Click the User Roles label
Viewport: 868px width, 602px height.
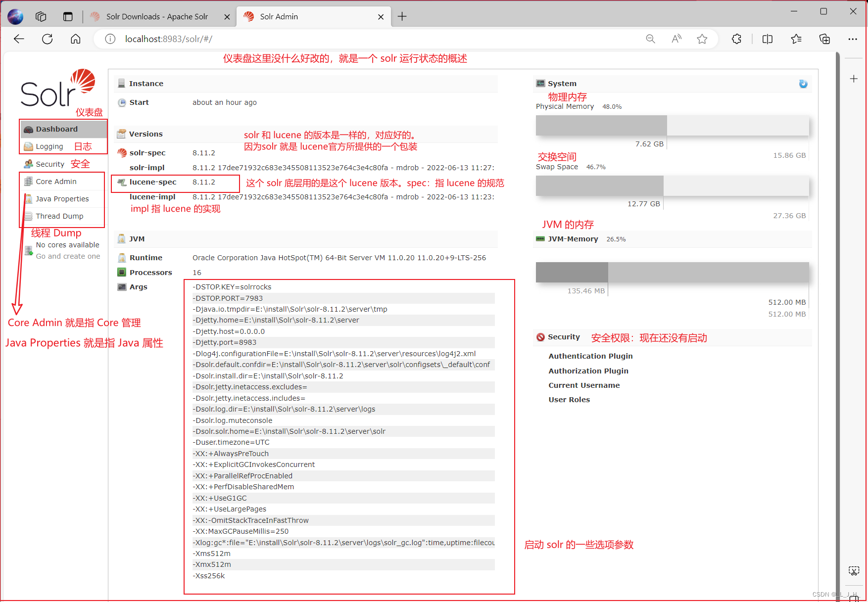pyautogui.click(x=569, y=400)
